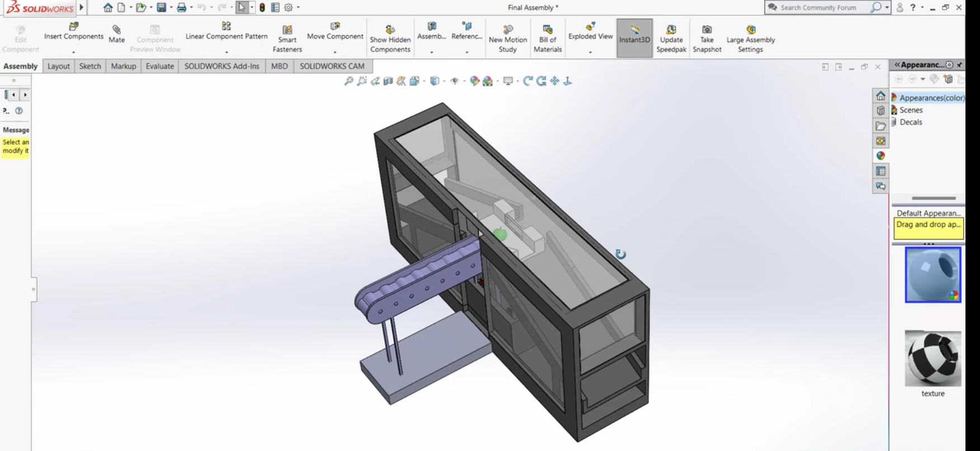Open File Properties list icon

click(x=275, y=7)
